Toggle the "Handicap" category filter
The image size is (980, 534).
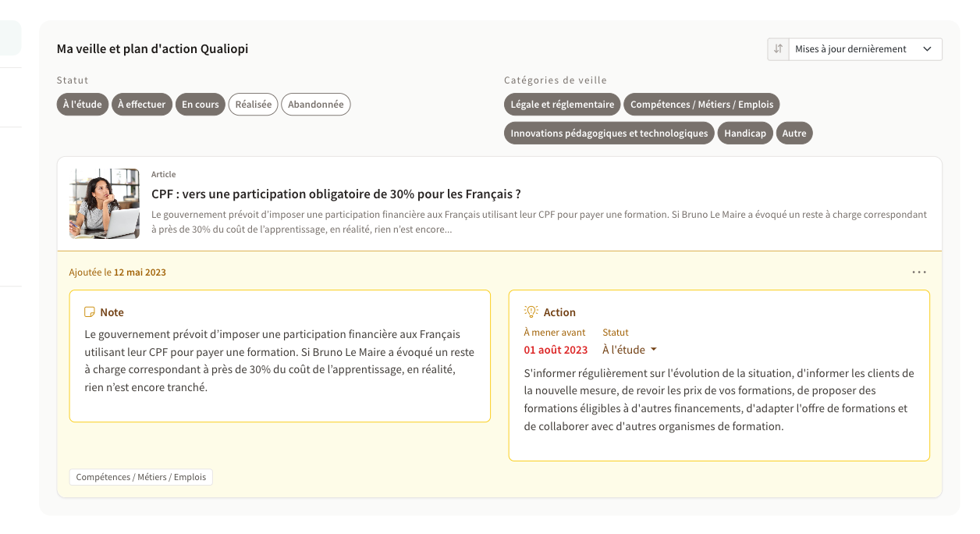(x=745, y=133)
